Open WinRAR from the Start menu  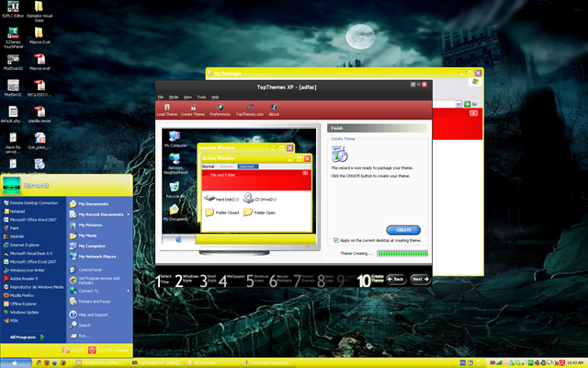pyautogui.click(x=14, y=236)
